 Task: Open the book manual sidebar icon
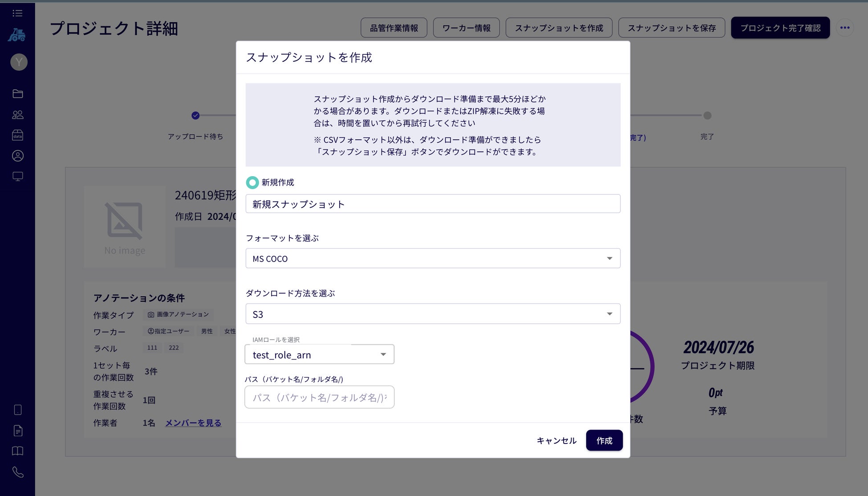point(18,451)
